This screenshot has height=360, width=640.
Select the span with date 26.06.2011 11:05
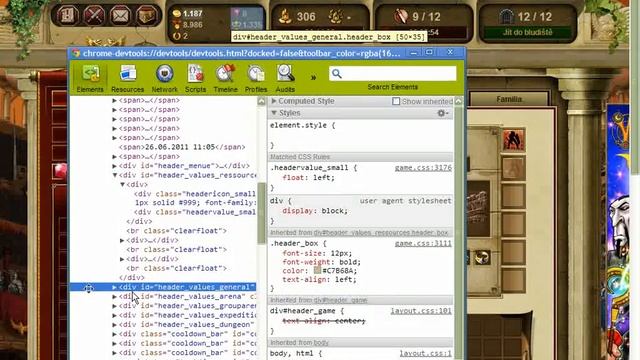point(182,147)
